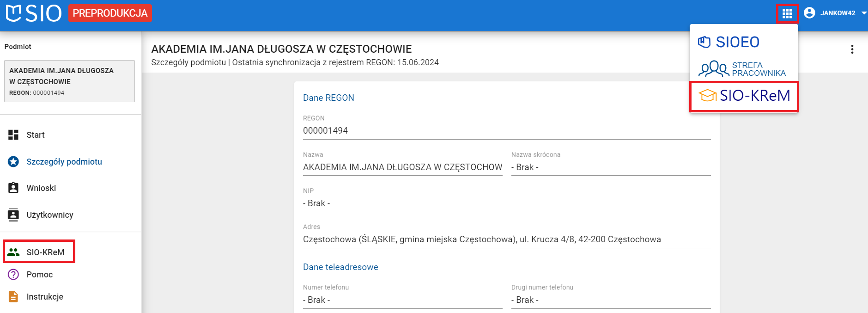This screenshot has height=313, width=868.
Task: Select SIOEO from the apps menu
Action: click(x=728, y=42)
